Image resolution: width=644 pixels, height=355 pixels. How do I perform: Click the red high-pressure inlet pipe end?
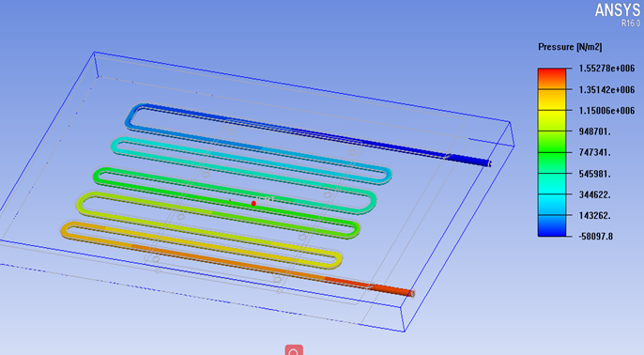click(x=406, y=292)
